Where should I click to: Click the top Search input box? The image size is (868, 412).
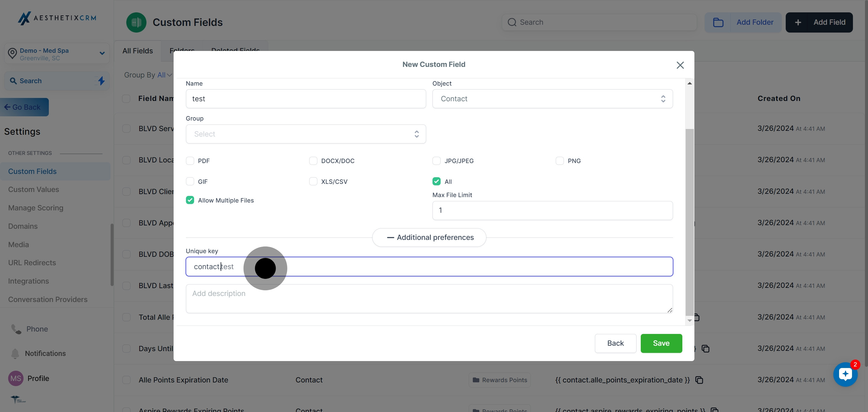point(599,22)
